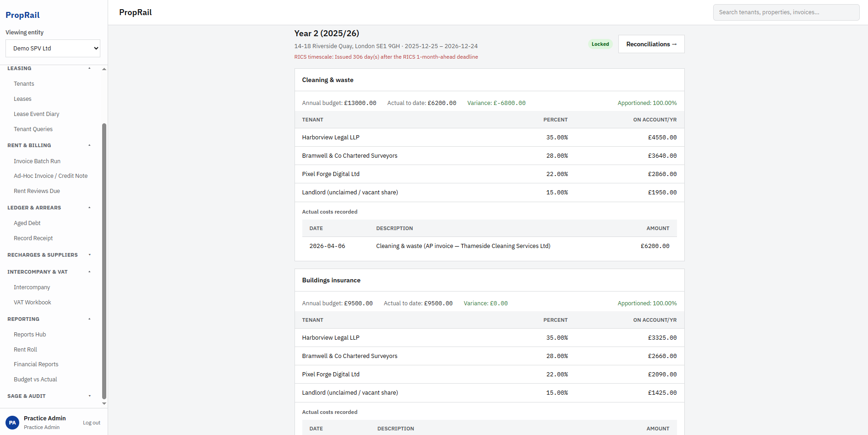
Task: Open the VAT Workbook
Action: click(x=32, y=303)
